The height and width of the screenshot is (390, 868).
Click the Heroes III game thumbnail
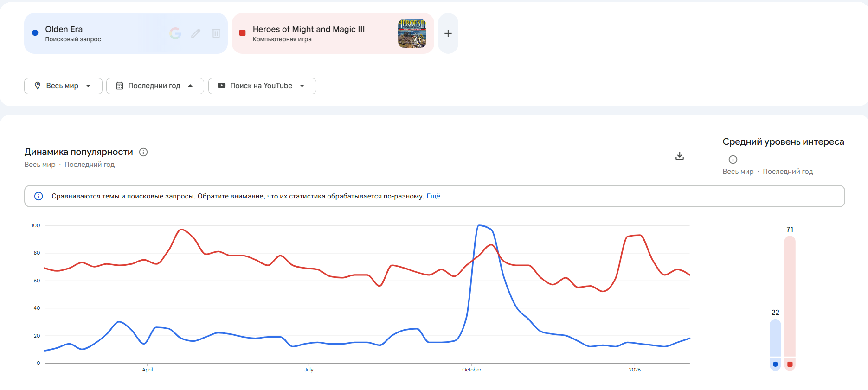(412, 33)
